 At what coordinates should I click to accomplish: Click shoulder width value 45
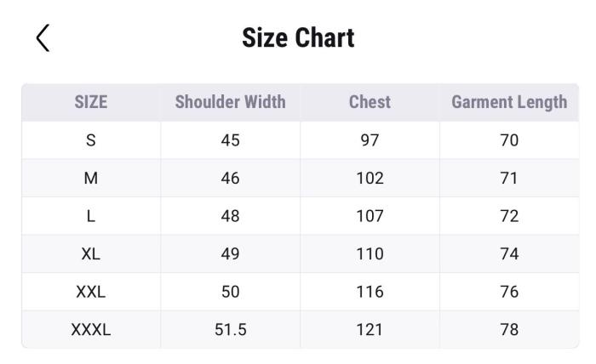(230, 140)
